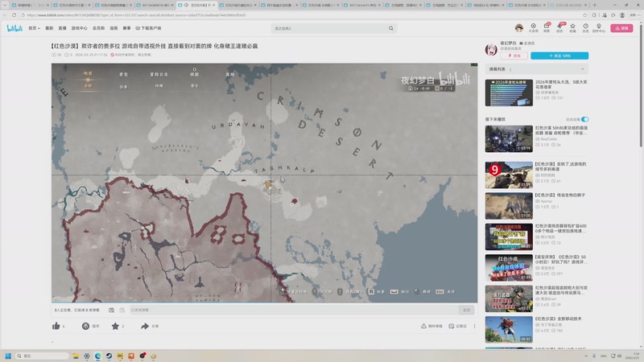Open the more options three-dot menu

[x=474, y=326]
